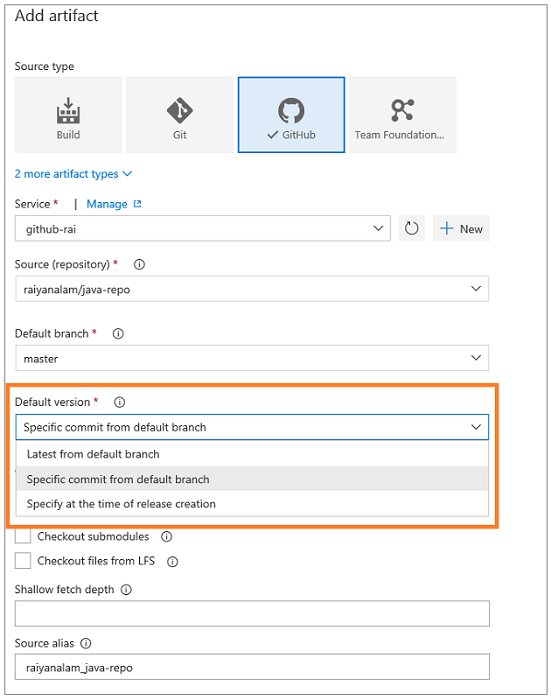
Task: Click info icon next to Shallow fetch depth
Action: 126,590
